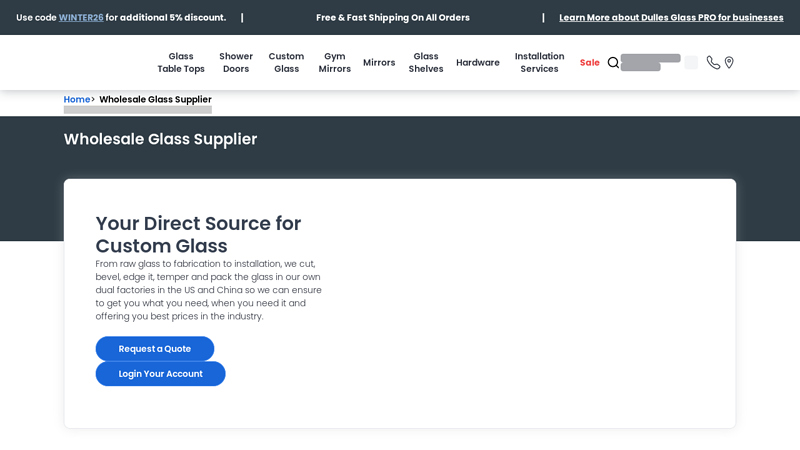Screen dimensions: 800x450
Task: Click the Home breadcrumb link
Action: click(76, 100)
